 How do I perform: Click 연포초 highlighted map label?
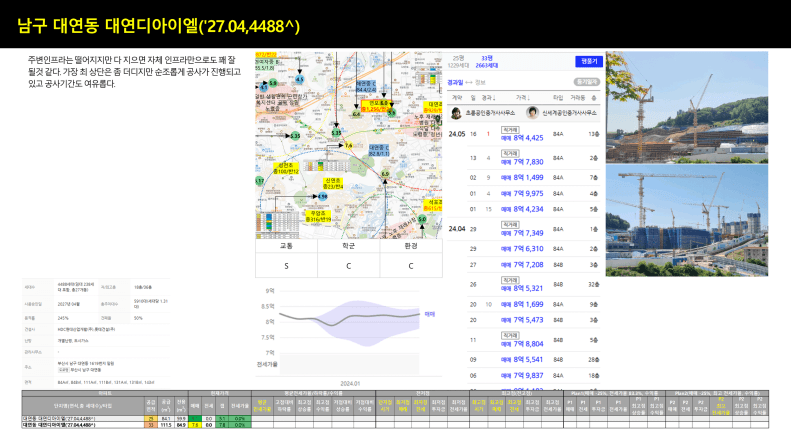tap(376, 106)
